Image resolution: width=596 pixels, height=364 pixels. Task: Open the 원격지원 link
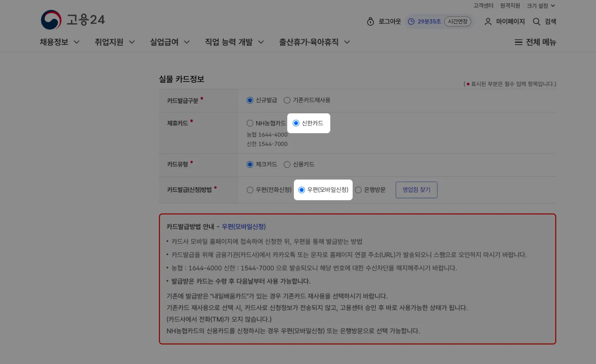(510, 6)
